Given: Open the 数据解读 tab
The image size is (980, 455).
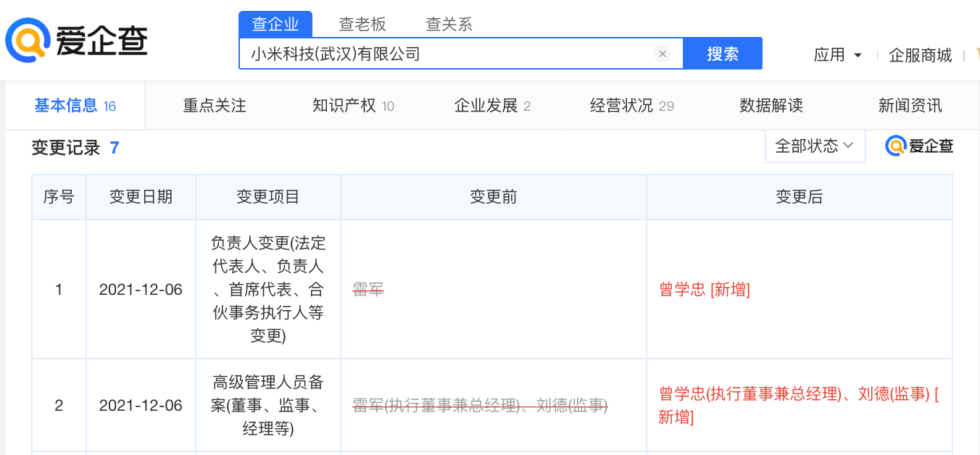Looking at the screenshot, I should click(771, 106).
